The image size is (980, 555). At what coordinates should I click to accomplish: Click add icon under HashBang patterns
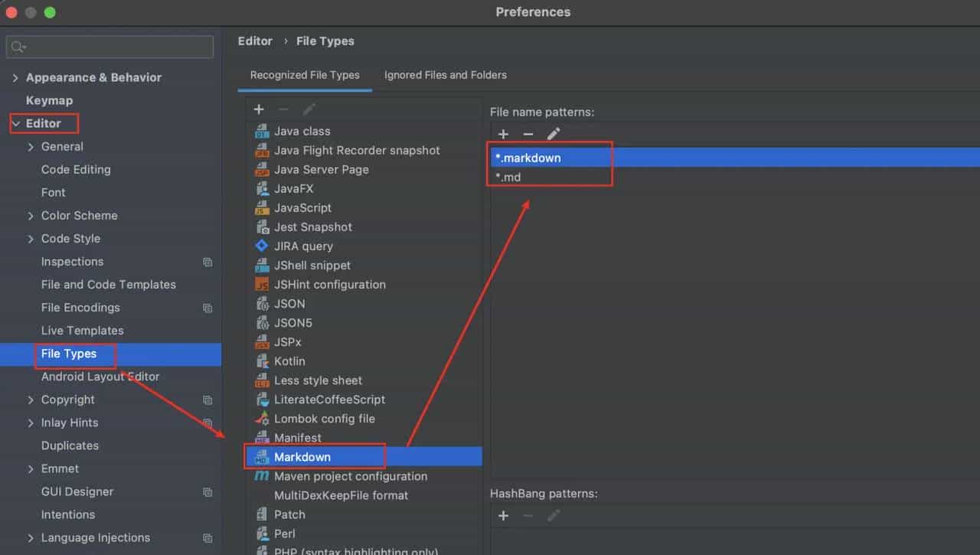503,516
